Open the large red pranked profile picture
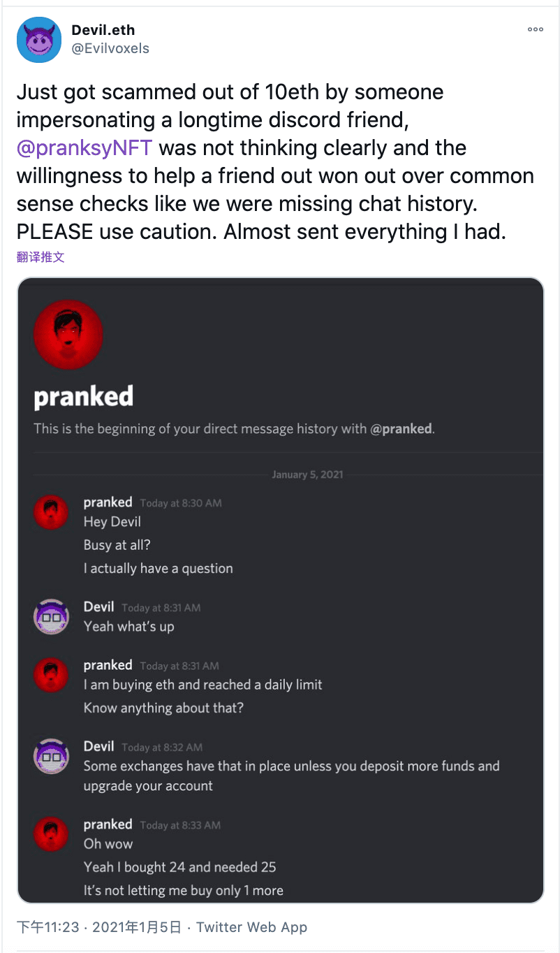Screen dimensions: 560x953 (x=68, y=335)
